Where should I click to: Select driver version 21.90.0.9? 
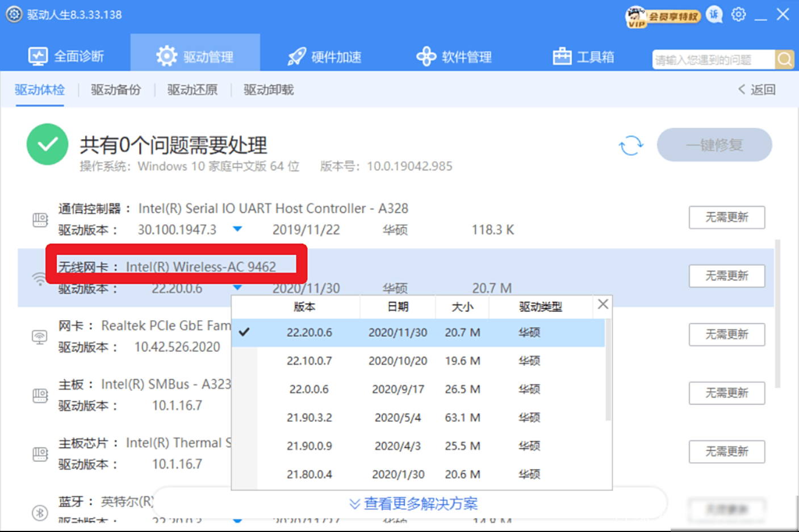[418, 446]
